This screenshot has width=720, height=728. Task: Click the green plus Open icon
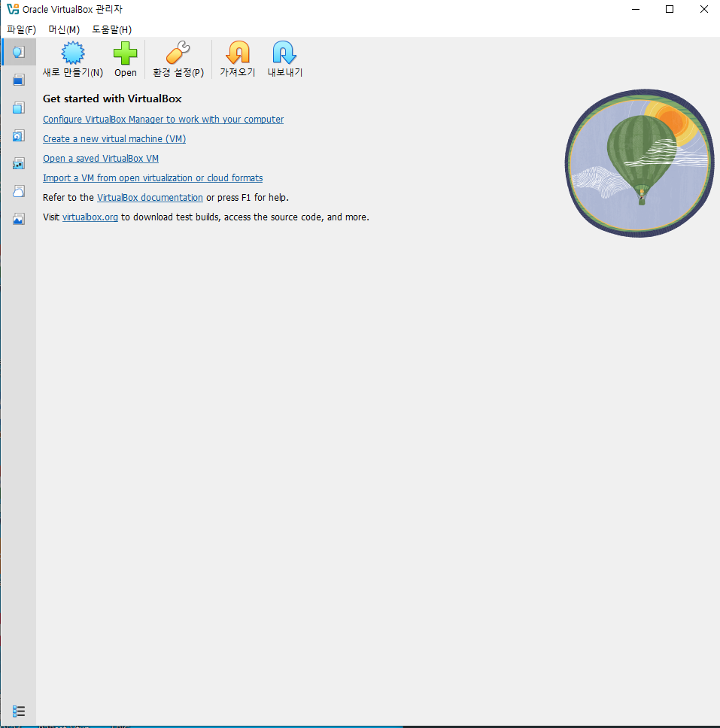tap(126, 53)
